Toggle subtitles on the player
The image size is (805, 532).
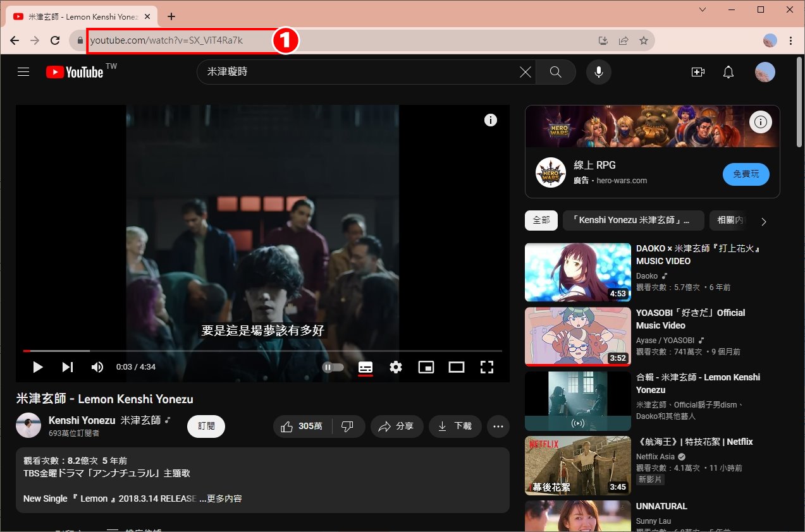coord(366,367)
